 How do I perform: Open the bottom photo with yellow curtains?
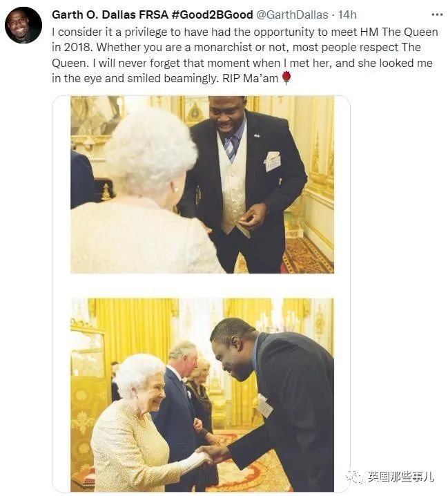click(x=202, y=394)
